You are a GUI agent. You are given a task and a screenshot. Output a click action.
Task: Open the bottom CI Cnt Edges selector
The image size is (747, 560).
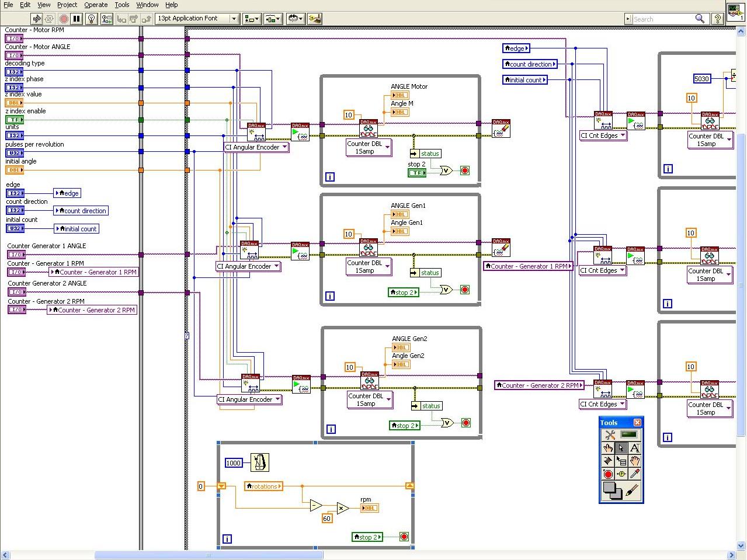pyautogui.click(x=603, y=404)
